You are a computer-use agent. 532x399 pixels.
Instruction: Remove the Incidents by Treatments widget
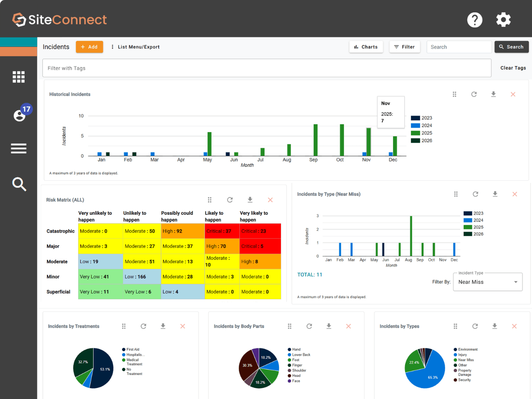[182, 326]
